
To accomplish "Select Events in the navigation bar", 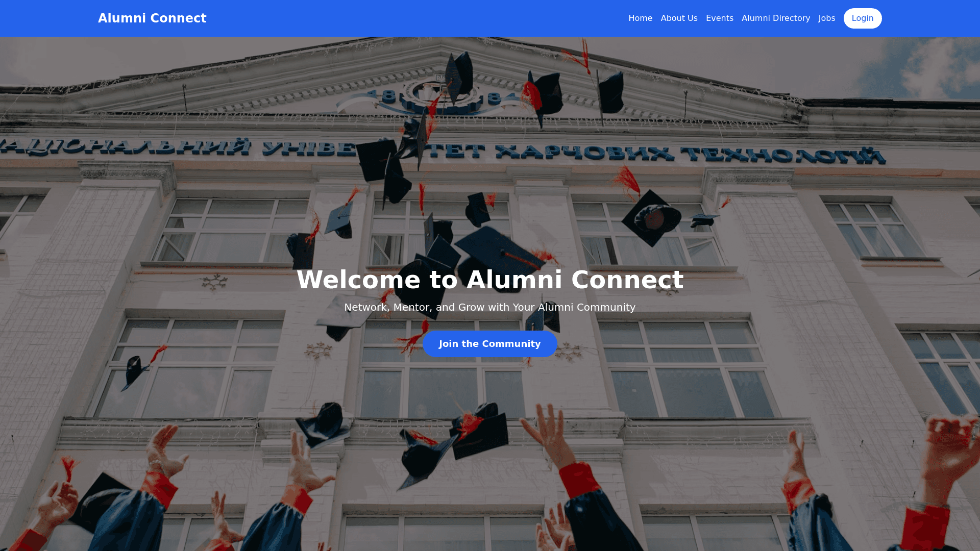I will (719, 18).
